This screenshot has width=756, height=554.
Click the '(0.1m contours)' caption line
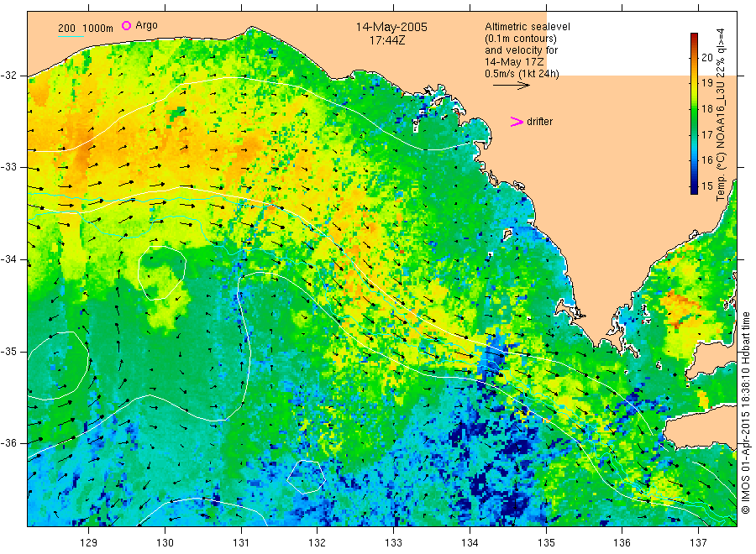coord(520,39)
